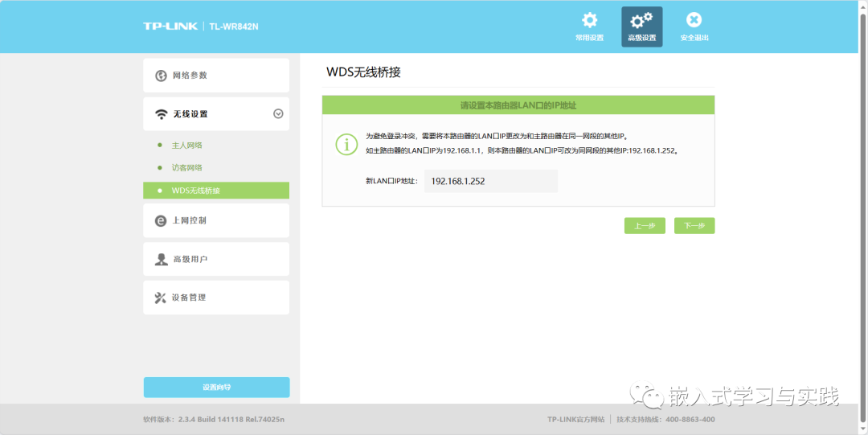This screenshot has width=868, height=435.
Task: Click the Wi-Fi icon beside 无线设置
Action: [x=161, y=114]
